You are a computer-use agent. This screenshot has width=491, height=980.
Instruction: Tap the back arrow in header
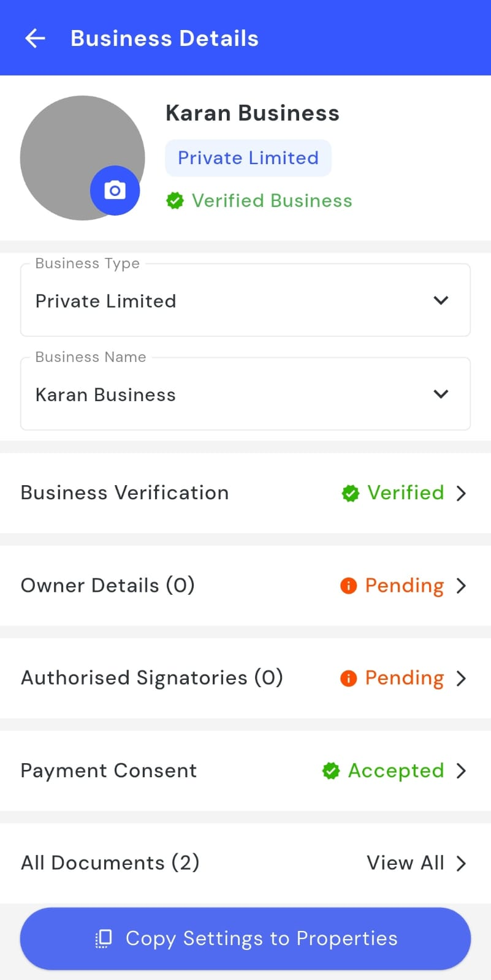(35, 38)
